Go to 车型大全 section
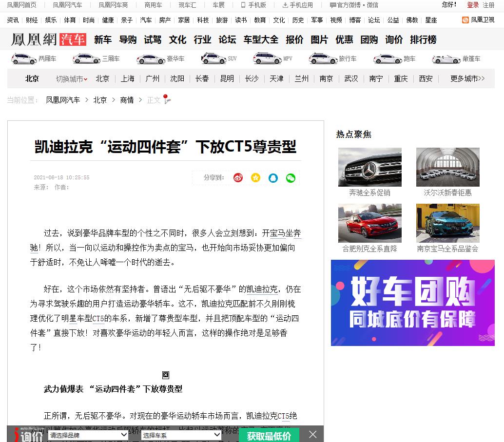 [261, 39]
